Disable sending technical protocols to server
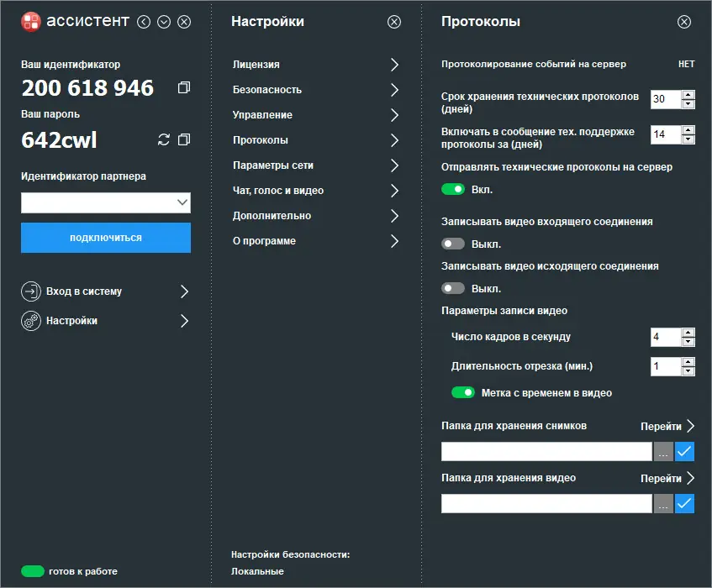The height and width of the screenshot is (588, 712). (x=453, y=190)
